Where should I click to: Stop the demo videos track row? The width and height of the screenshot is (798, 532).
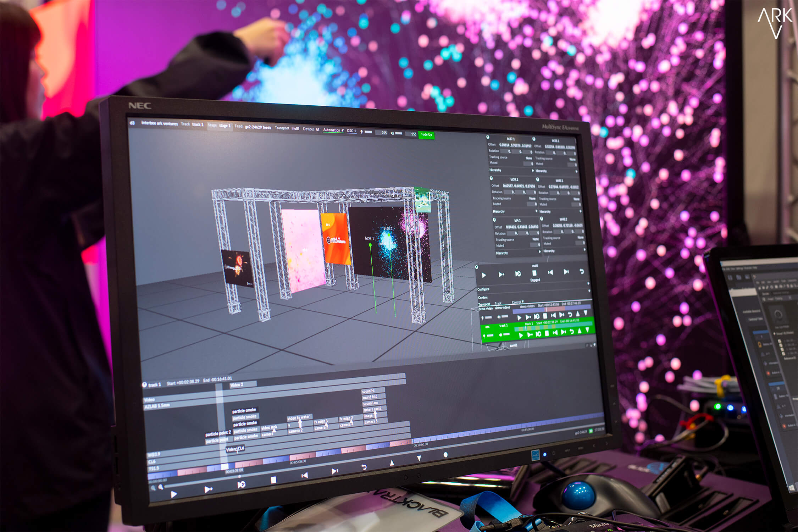545,316
